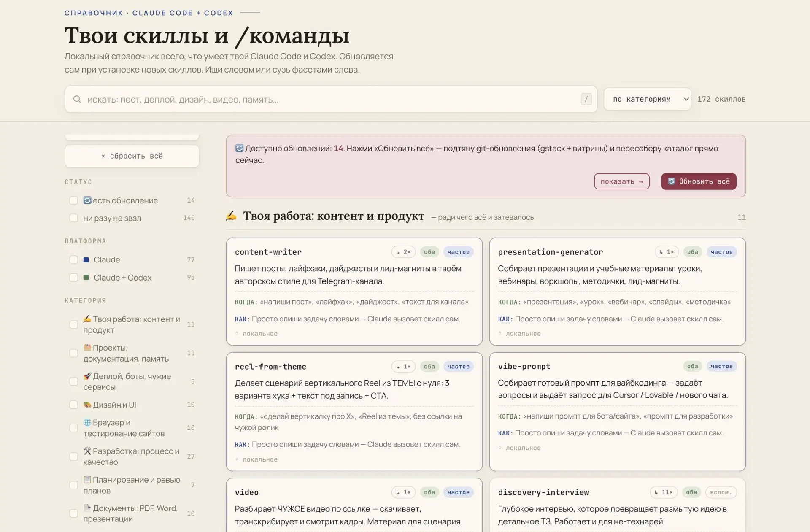
Task: Click tools icon of 'Разработка: процесс' category
Action: (87, 451)
